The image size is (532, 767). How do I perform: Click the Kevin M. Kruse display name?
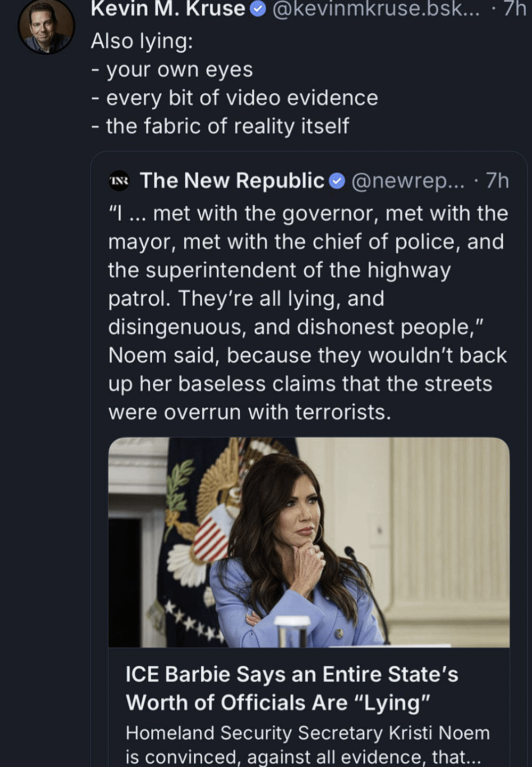(168, 9)
